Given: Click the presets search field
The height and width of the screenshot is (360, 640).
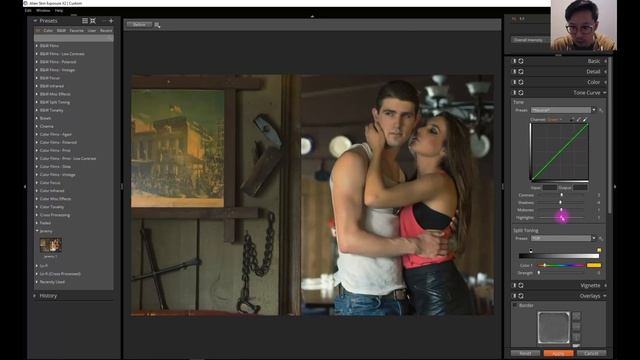Looking at the screenshot, I should point(73,38).
